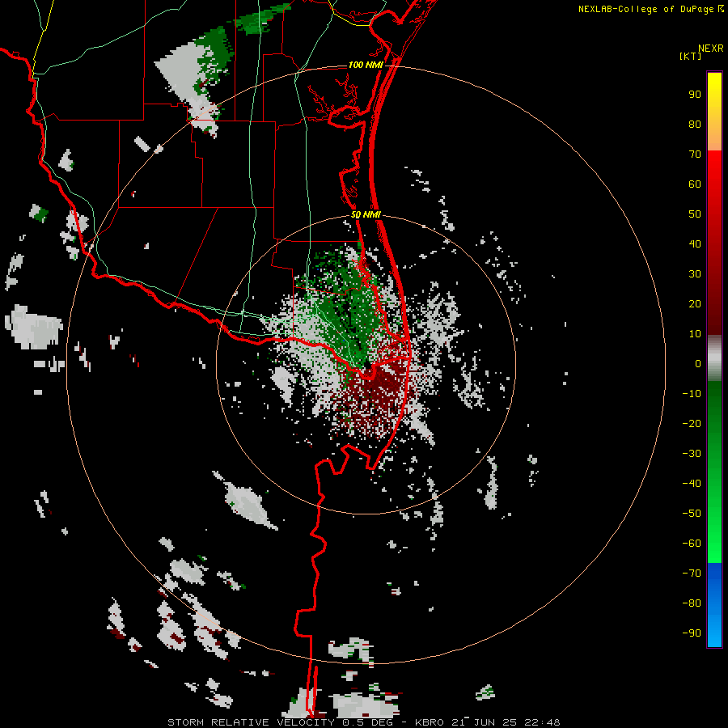Click the STORM RELATIVE VELOCITY caption text
The image size is (728, 728).
pyautogui.click(x=251, y=722)
